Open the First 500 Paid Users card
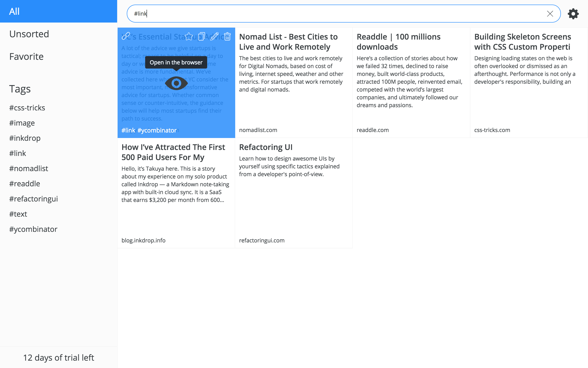588x368 pixels. coord(176,193)
